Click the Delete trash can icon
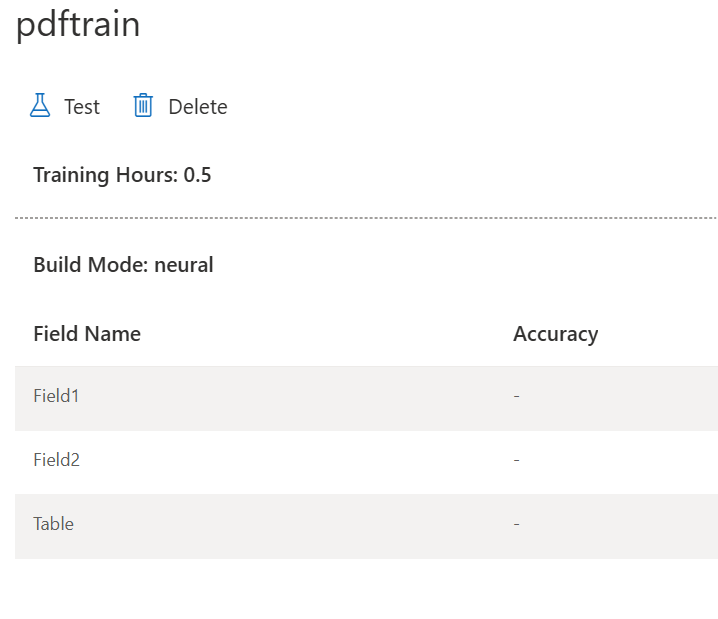The width and height of the screenshot is (718, 619). [x=143, y=105]
